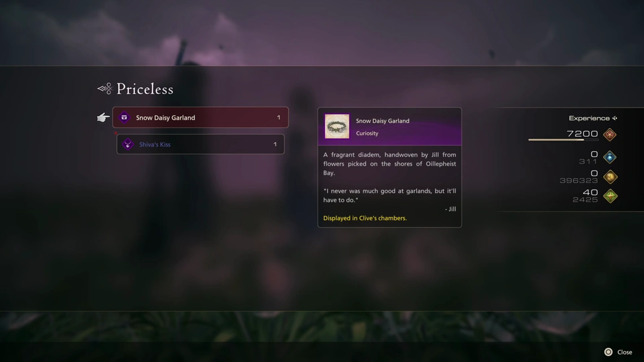
Task: Click the Snow Daisy Garland chest icon
Action: click(124, 117)
